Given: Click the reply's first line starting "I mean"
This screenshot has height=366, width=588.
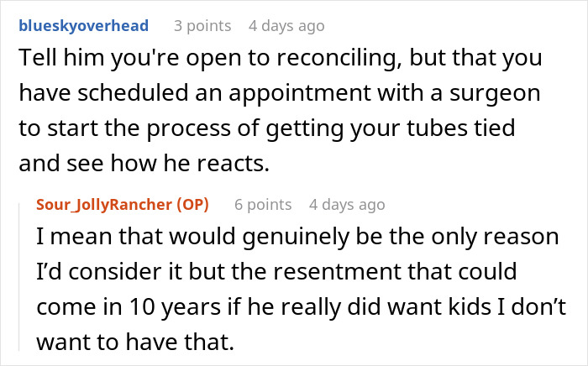Looking at the screenshot, I should (298, 238).
